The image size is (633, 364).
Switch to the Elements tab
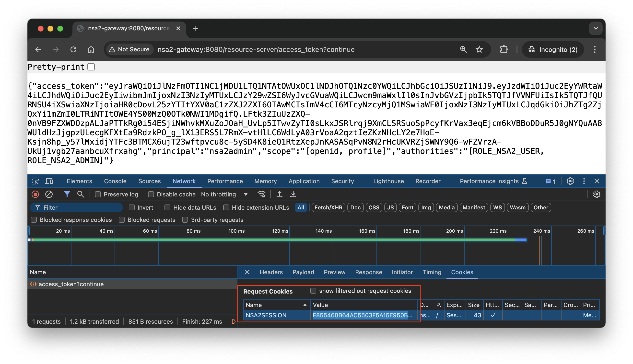(79, 181)
